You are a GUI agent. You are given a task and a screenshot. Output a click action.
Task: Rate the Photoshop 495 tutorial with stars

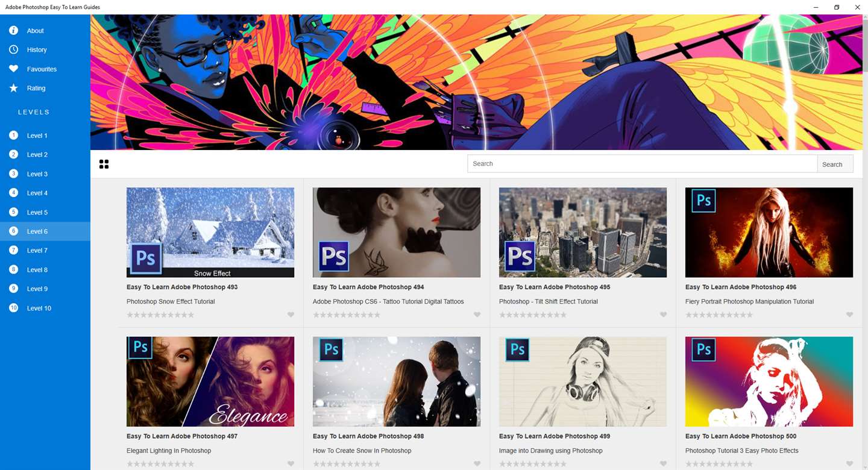(533, 315)
